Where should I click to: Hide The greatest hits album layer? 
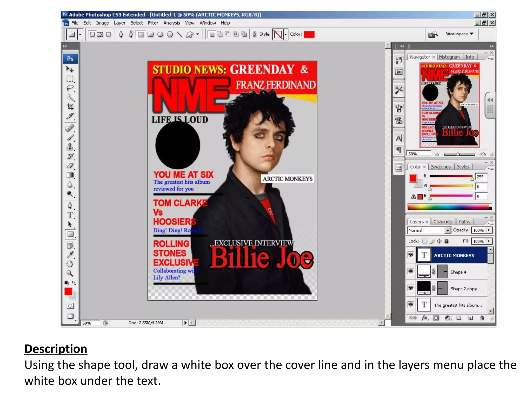tap(411, 304)
